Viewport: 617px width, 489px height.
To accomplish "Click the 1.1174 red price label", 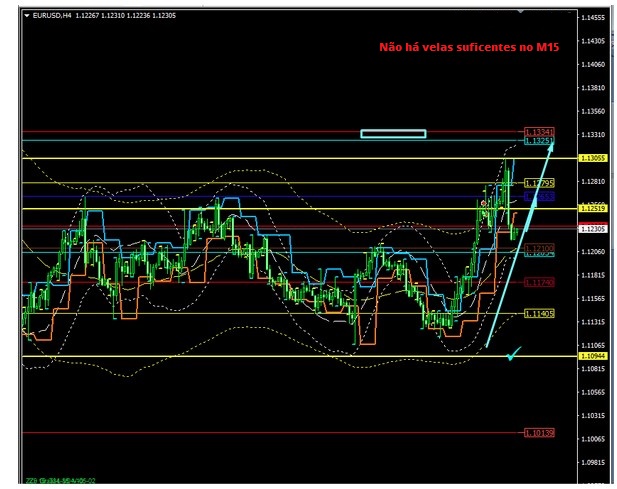I will pos(539,283).
